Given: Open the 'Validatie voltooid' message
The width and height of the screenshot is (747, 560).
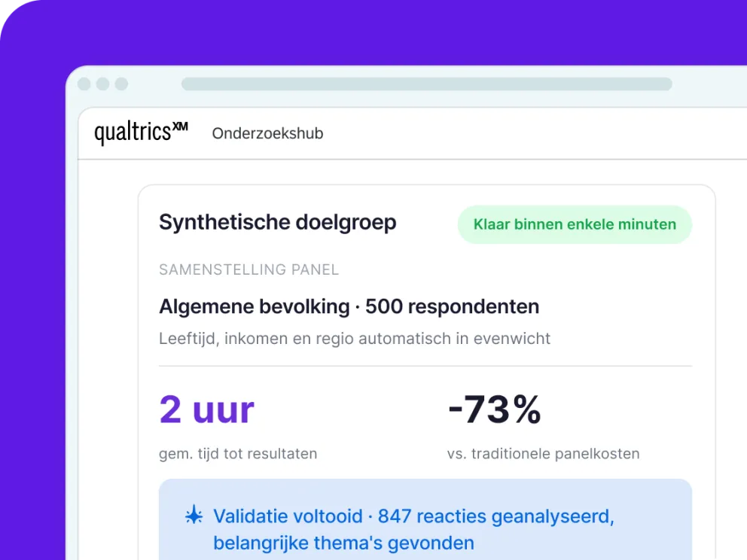Looking at the screenshot, I should tap(425, 519).
